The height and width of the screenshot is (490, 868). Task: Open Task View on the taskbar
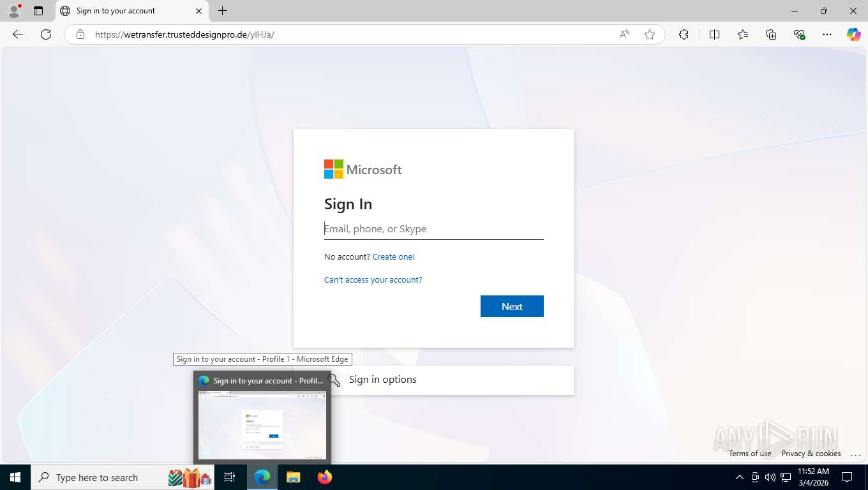coord(230,477)
